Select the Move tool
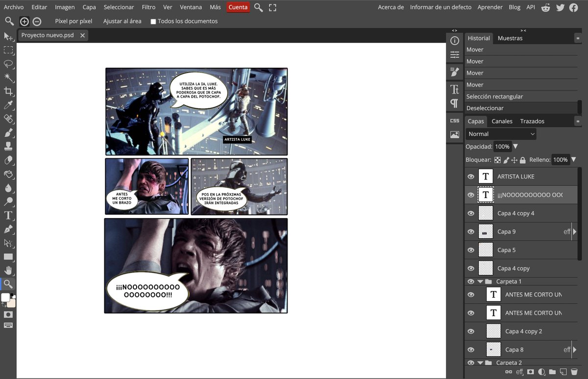588x379 pixels. (x=8, y=37)
